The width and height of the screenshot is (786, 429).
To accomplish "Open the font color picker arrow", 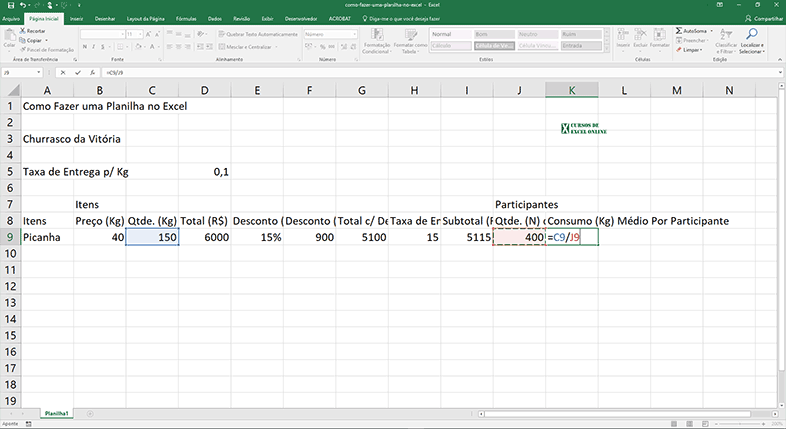I will point(158,47).
